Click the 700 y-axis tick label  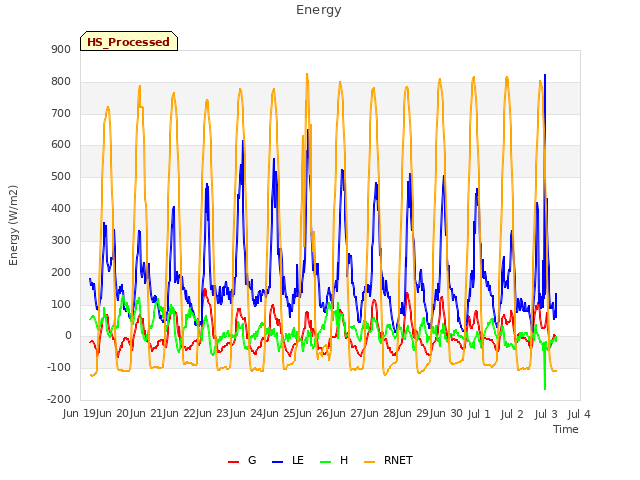coord(61,113)
